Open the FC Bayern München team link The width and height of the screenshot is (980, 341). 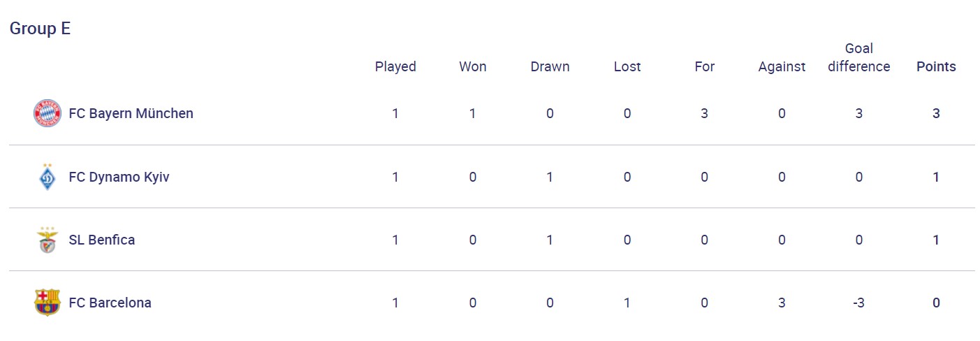[131, 113]
